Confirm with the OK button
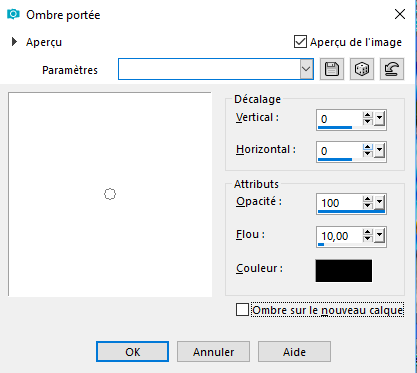Image resolution: width=417 pixels, height=373 pixels. (x=133, y=352)
